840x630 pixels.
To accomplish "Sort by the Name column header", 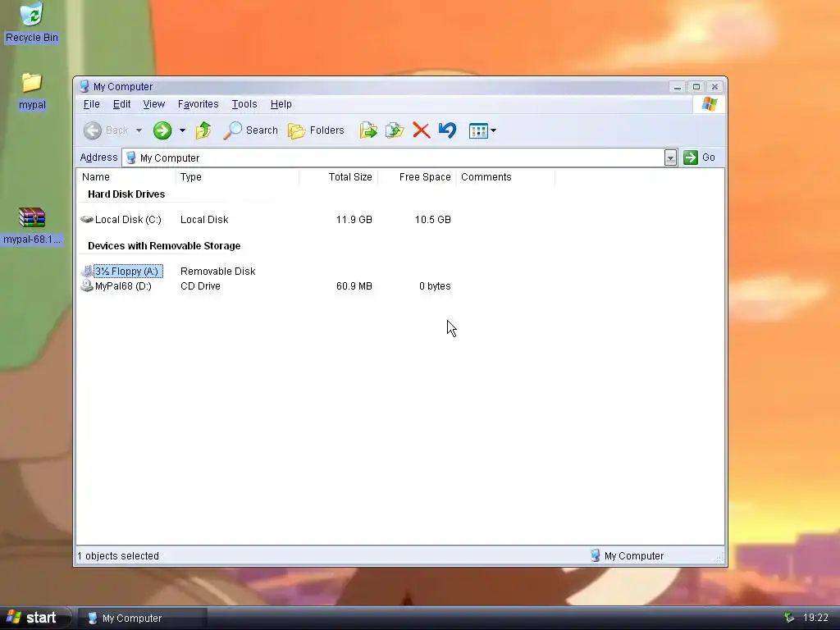I will coord(126,177).
